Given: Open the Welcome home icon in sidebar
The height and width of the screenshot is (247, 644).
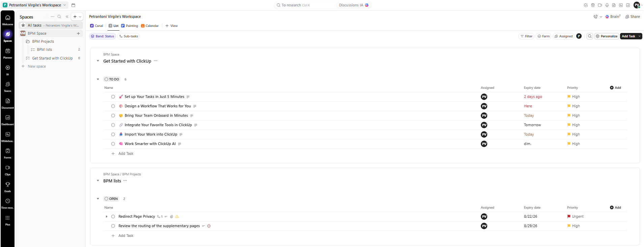Looking at the screenshot, I should coord(7,17).
